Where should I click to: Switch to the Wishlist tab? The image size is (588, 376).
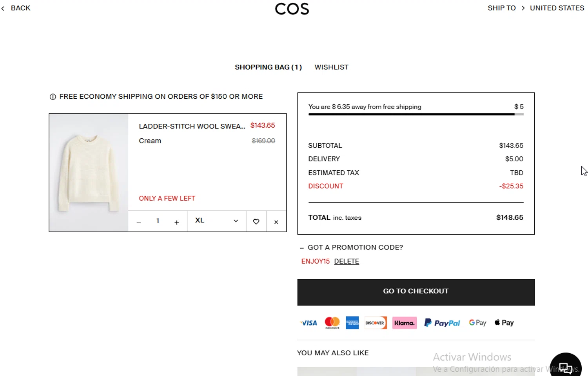[331, 67]
